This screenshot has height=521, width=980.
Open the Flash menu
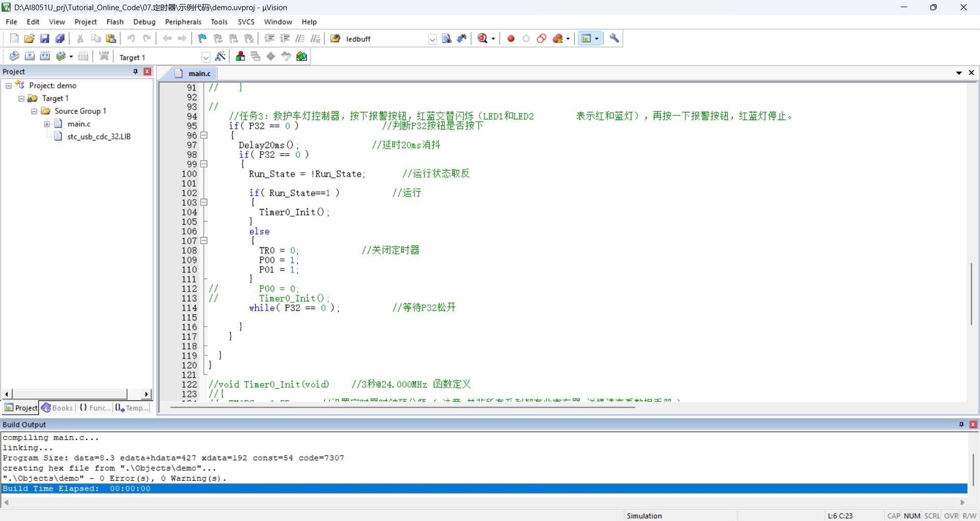coord(115,22)
